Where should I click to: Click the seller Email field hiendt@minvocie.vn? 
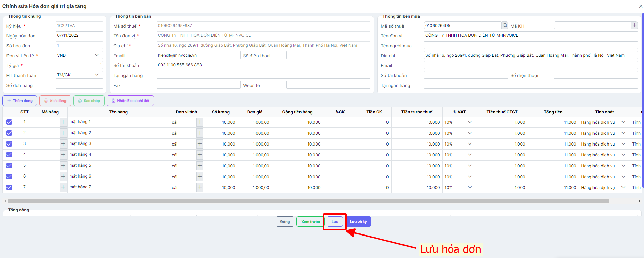pos(199,55)
